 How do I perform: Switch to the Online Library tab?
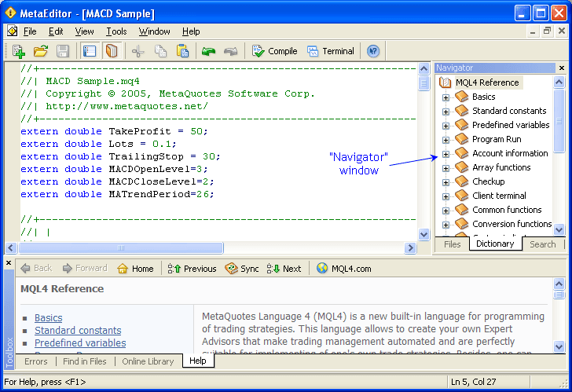(x=148, y=361)
